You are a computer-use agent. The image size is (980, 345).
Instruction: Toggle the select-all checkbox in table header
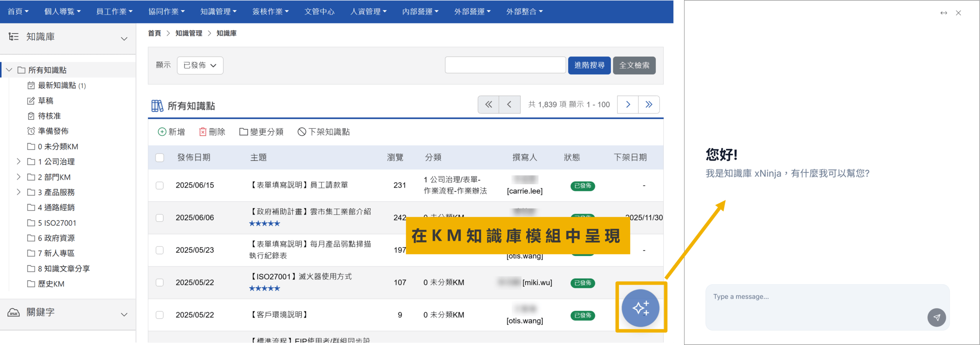160,158
